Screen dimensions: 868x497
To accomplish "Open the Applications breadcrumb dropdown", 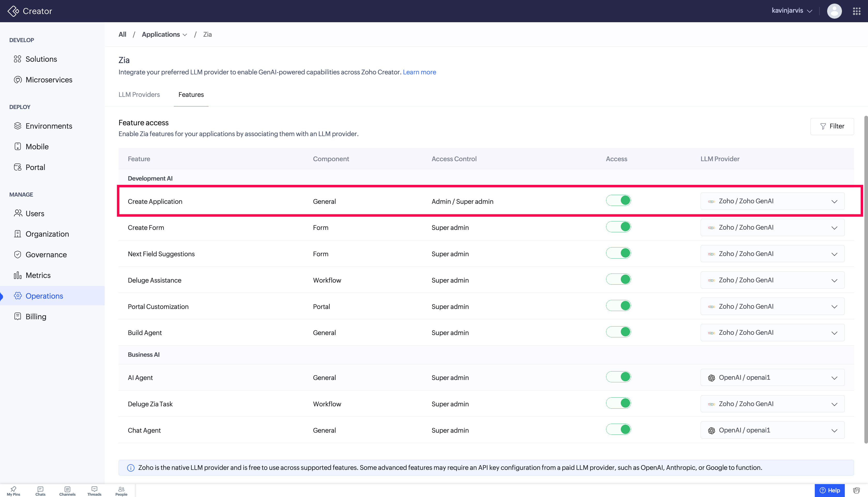I will [164, 34].
